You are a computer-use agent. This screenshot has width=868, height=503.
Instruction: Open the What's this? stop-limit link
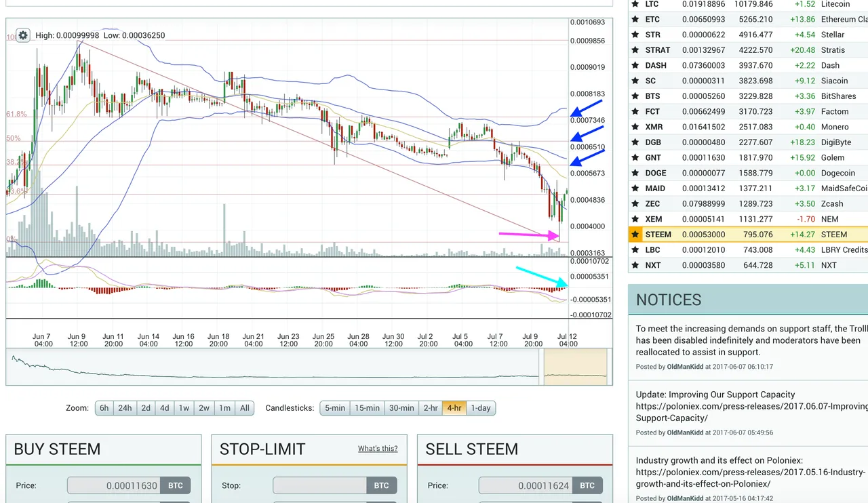coord(378,449)
